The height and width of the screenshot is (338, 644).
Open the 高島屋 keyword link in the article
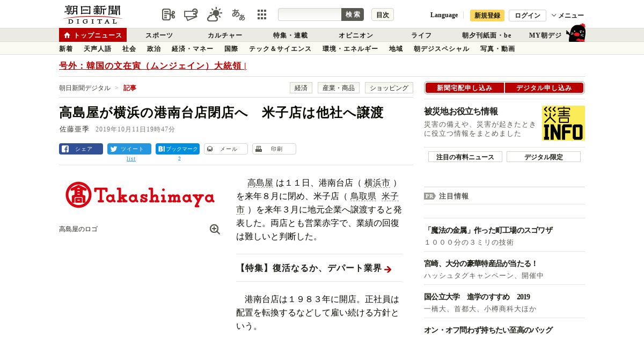point(260,183)
